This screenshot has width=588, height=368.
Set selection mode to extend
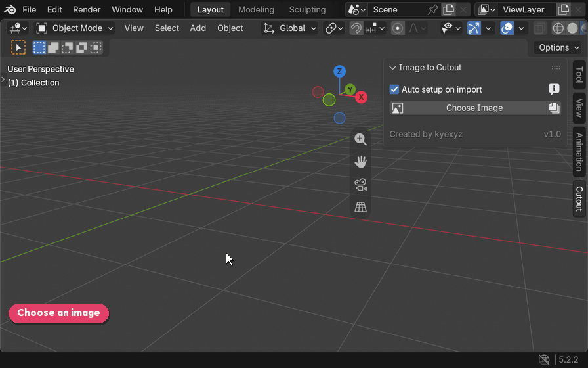[x=53, y=47]
